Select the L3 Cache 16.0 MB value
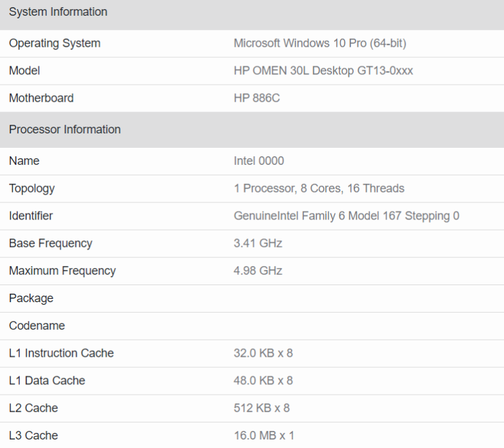 click(x=264, y=436)
